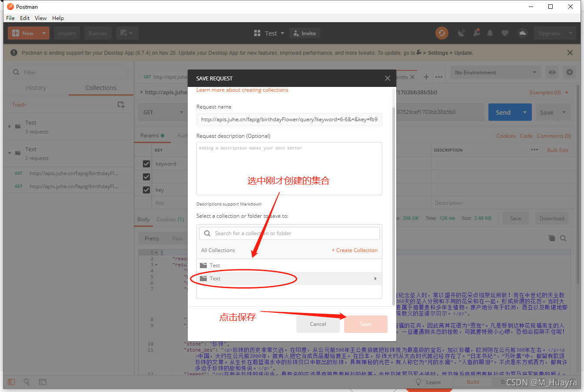Click the copy response icon
584x392 pixels.
coord(552,238)
